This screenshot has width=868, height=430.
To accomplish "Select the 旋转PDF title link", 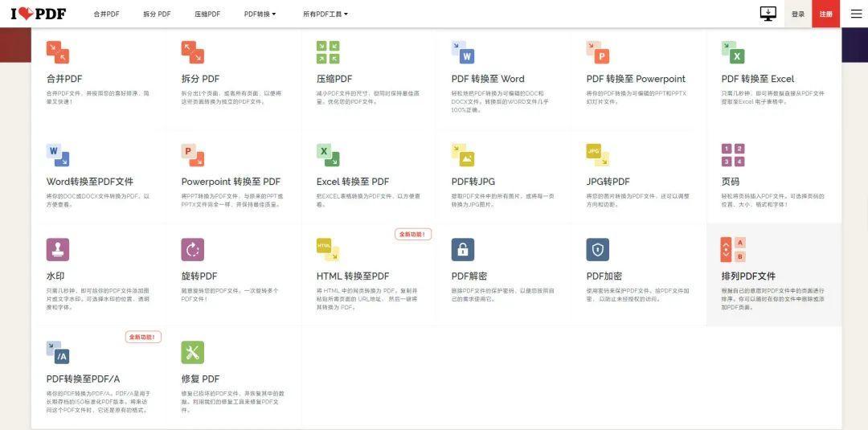I will coord(199,276).
